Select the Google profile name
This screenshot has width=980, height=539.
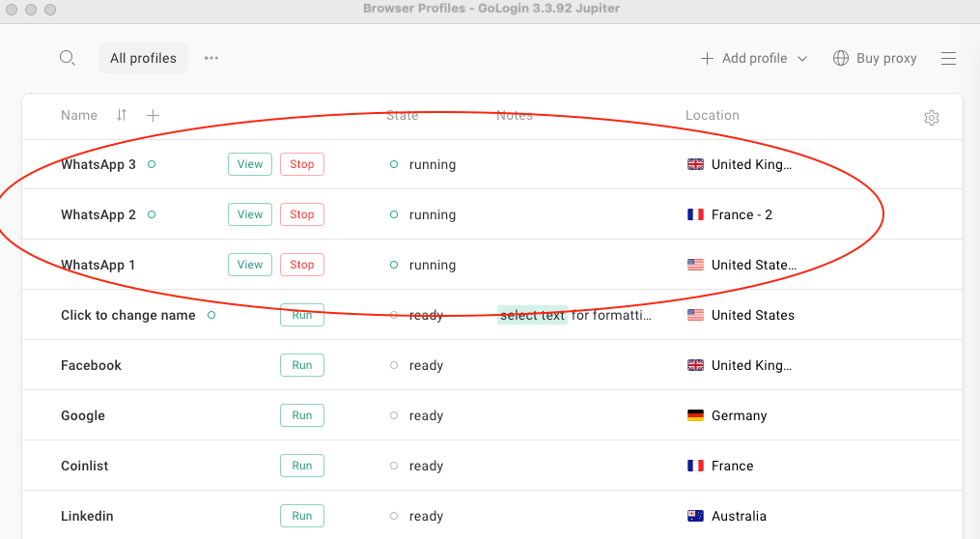point(82,415)
